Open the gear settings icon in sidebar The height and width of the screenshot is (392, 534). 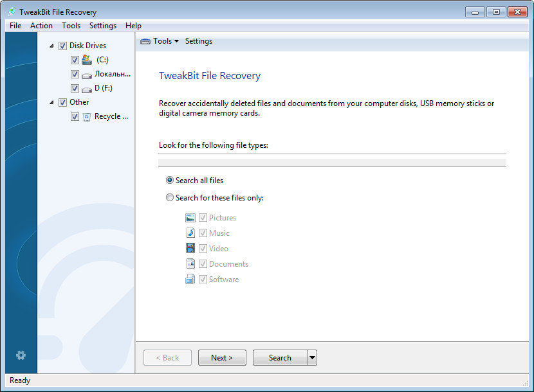[x=21, y=355]
